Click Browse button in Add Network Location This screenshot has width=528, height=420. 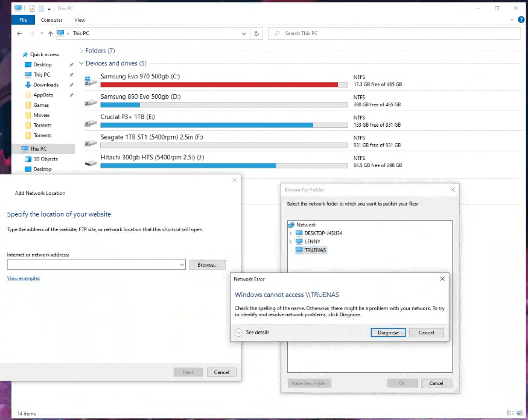coord(207,265)
